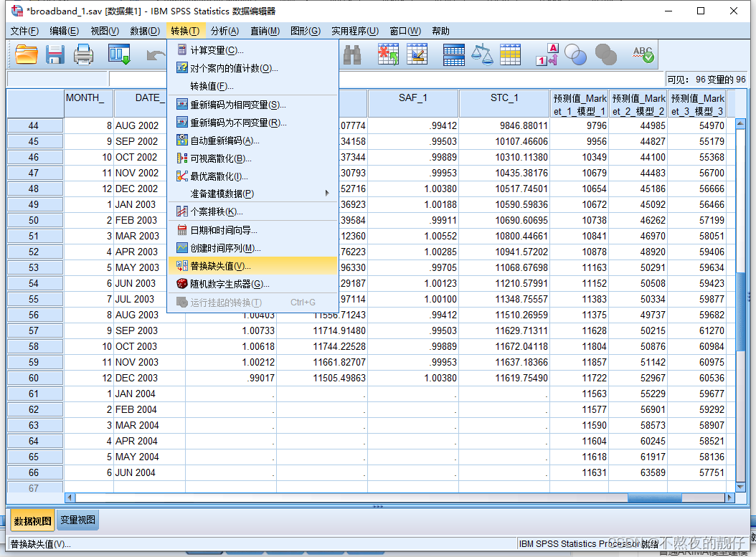This screenshot has height=557, width=756.
Task: Run spell check ABC icon
Action: click(x=643, y=54)
